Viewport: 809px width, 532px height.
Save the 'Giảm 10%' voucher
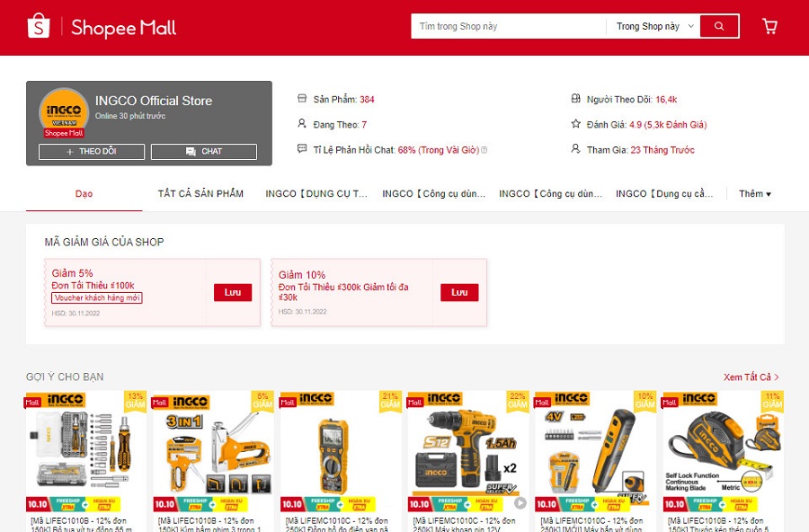point(459,292)
